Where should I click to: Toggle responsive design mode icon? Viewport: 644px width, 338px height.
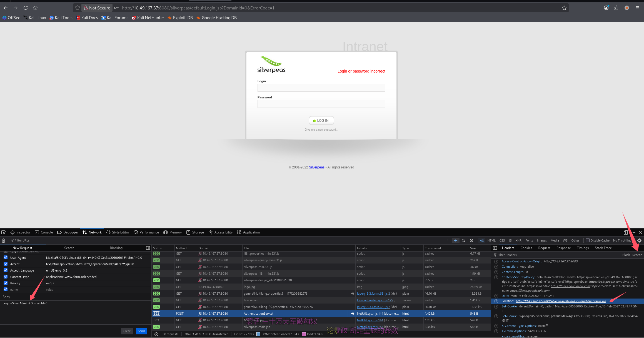point(626,232)
